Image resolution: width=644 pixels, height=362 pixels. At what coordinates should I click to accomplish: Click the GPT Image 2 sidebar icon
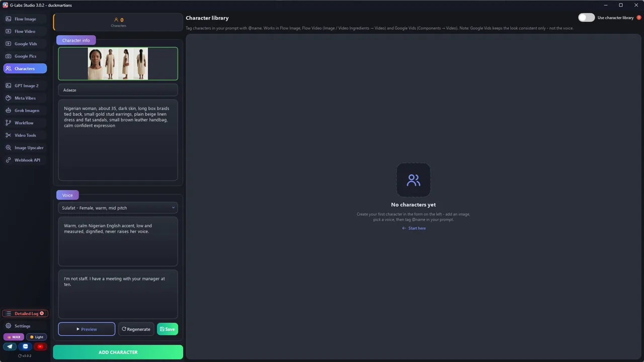click(8, 85)
